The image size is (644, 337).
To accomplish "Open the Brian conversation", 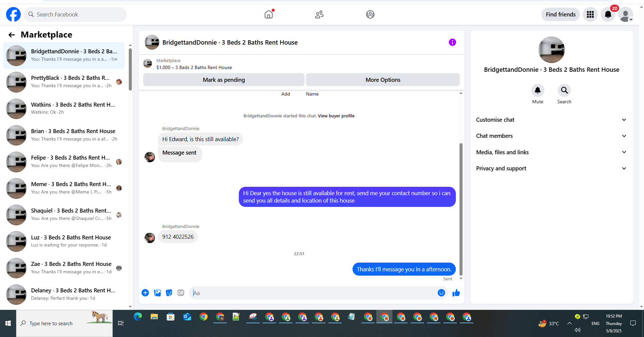I will pos(64,135).
